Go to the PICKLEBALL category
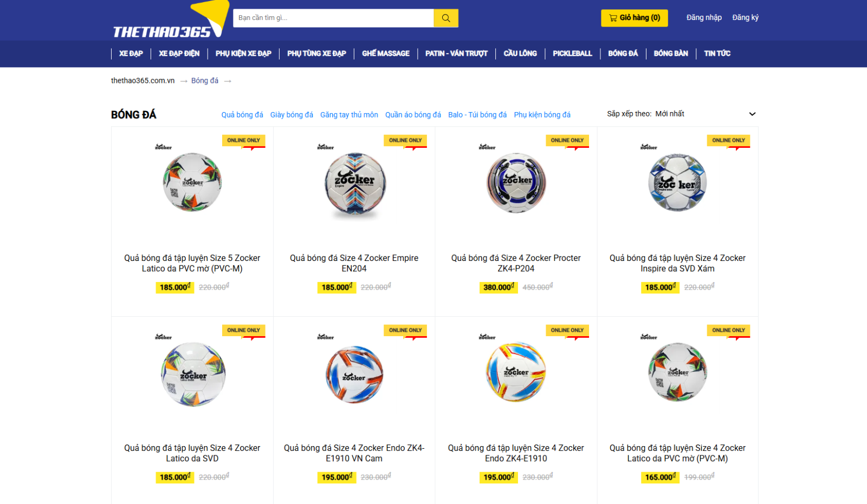867x504 pixels. tap(572, 54)
